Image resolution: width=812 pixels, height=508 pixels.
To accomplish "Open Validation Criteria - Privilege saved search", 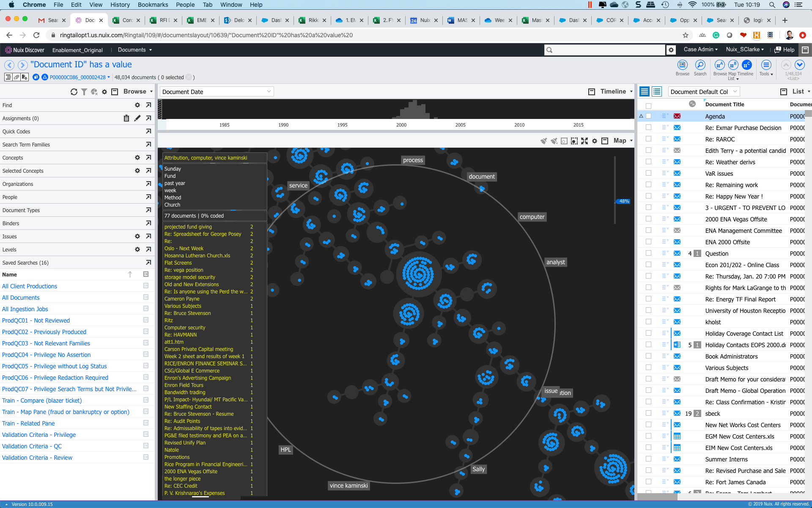I will (x=39, y=435).
